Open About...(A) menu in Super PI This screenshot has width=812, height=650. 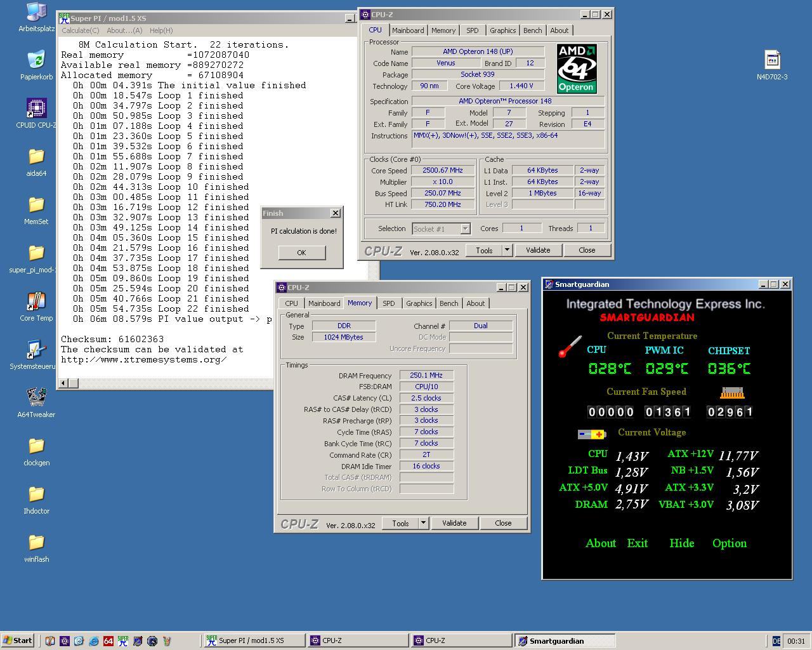pos(124,30)
